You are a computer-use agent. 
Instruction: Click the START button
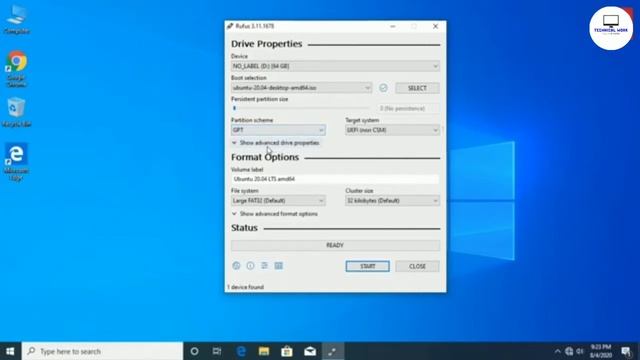pos(367,266)
